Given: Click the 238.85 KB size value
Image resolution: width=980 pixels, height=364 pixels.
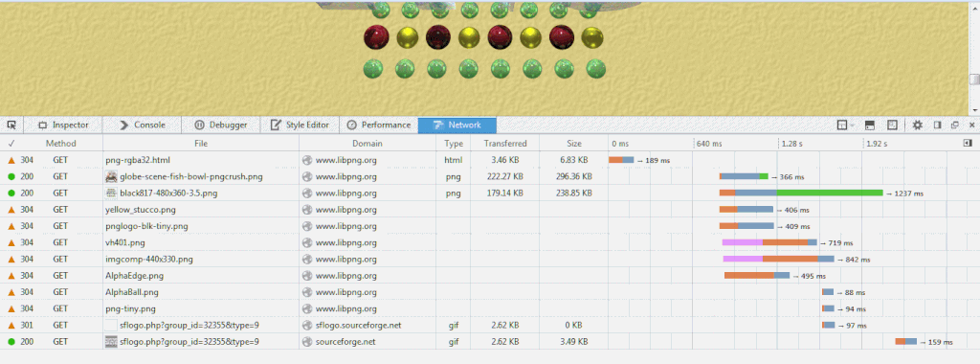Looking at the screenshot, I should pos(574,193).
